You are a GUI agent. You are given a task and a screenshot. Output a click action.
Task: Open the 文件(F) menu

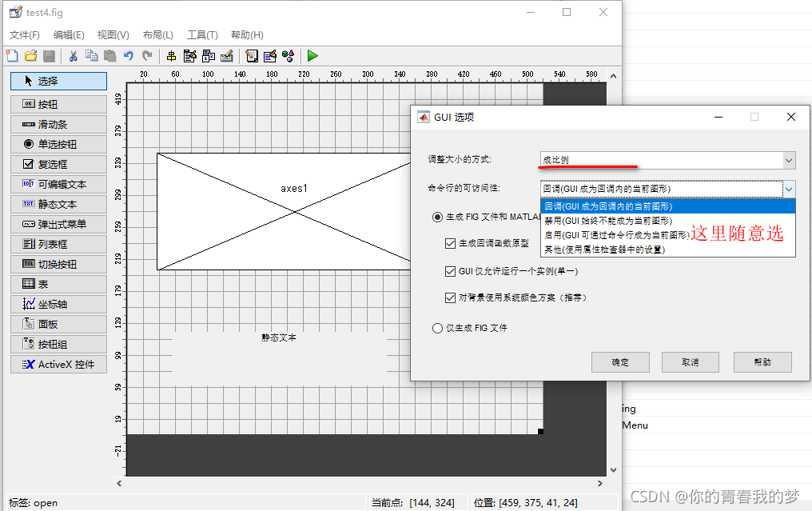point(24,35)
